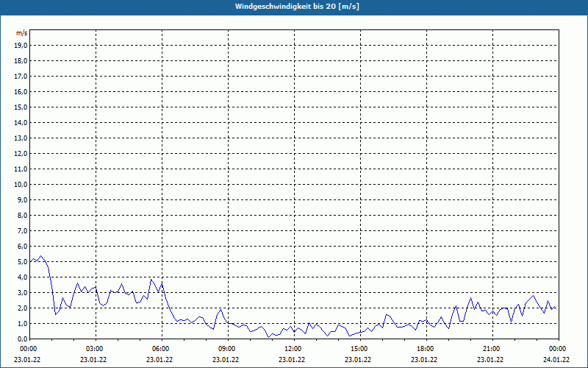Select the '09:00' x-axis time label

(228, 349)
